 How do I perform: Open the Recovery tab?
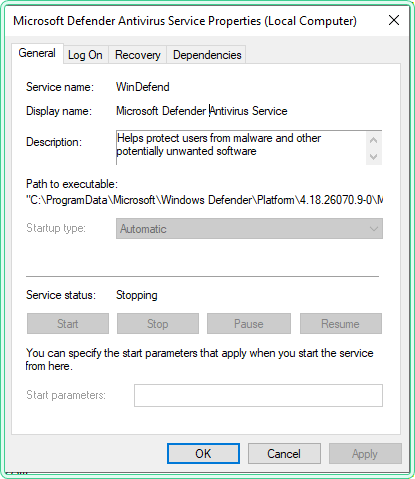coord(138,55)
